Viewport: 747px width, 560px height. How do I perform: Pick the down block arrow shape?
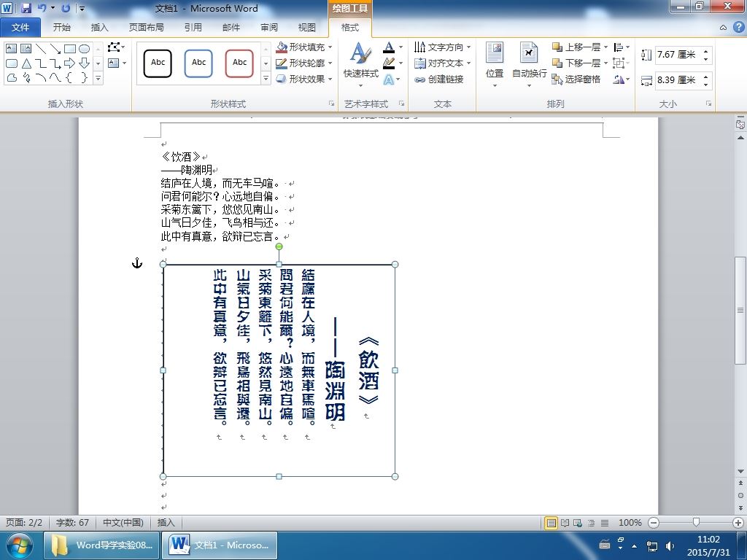[85, 63]
